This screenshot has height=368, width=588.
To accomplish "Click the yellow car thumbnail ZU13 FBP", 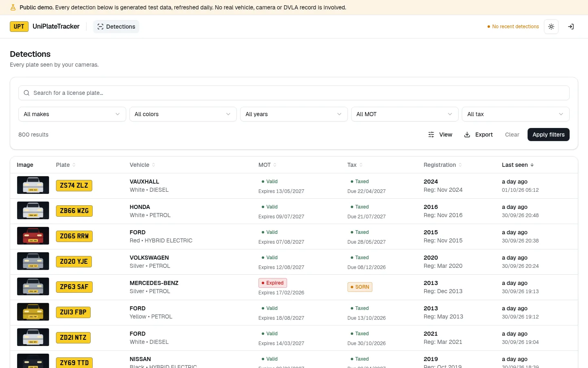I will tap(33, 312).
